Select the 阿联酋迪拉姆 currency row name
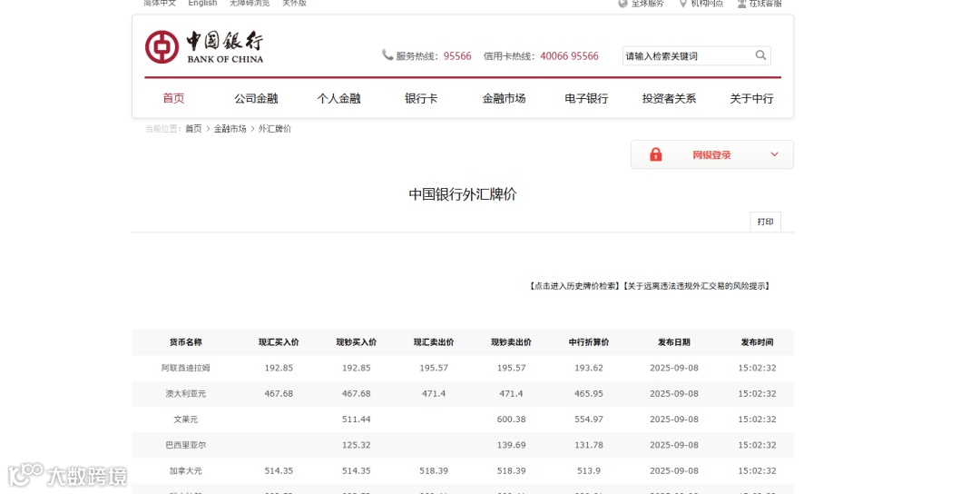This screenshot has width=980, height=494. (186, 368)
